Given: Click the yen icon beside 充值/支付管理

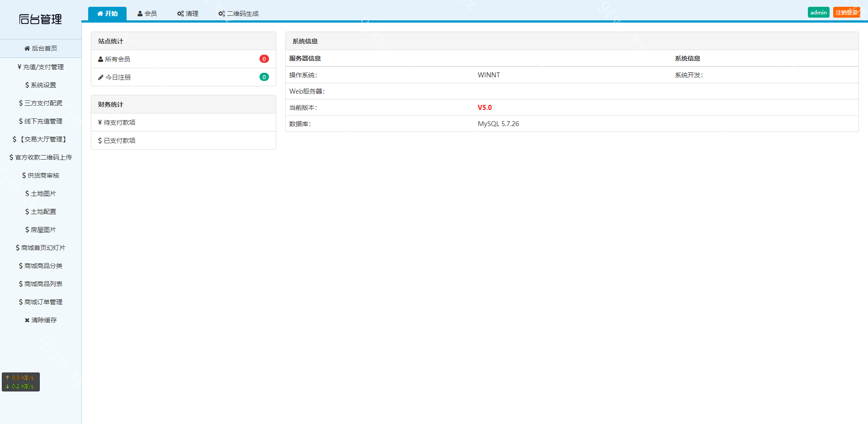Looking at the screenshot, I should coord(19,67).
